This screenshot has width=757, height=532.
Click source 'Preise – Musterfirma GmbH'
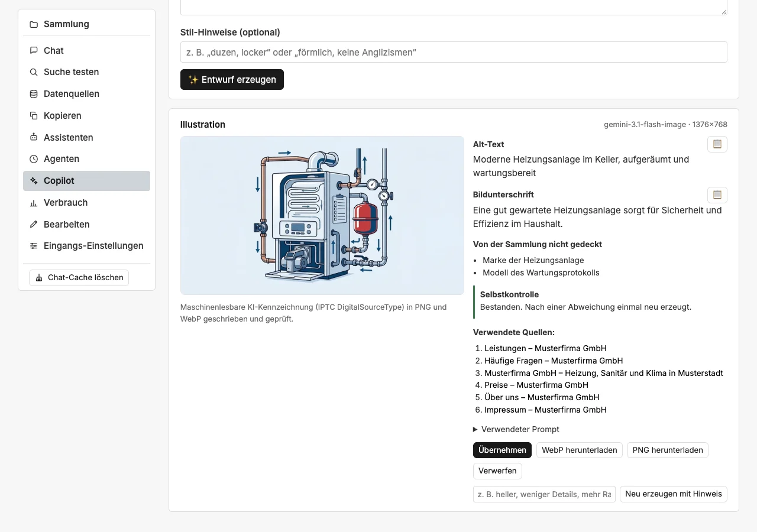[x=536, y=385]
